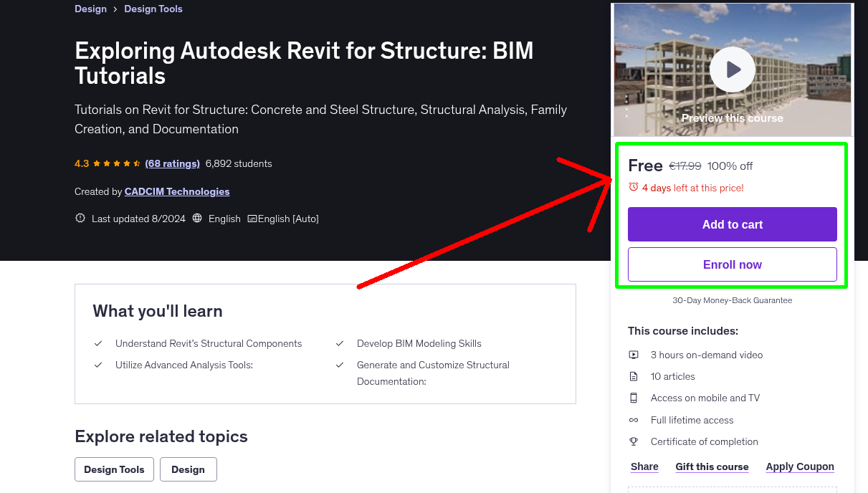Viewport: 868px width, 493px height.
Task: Click the certificate of completion trophy icon
Action: pos(634,441)
